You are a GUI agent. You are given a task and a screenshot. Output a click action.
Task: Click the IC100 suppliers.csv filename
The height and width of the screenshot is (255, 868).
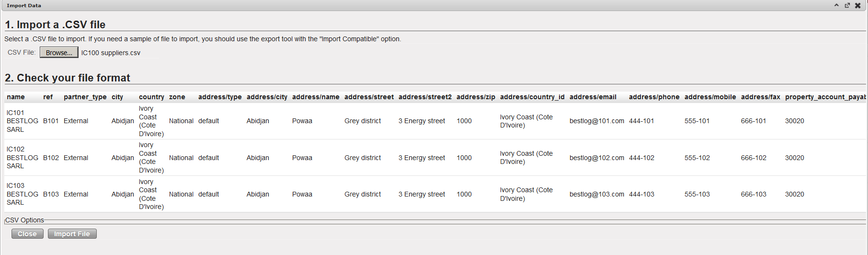tap(111, 53)
